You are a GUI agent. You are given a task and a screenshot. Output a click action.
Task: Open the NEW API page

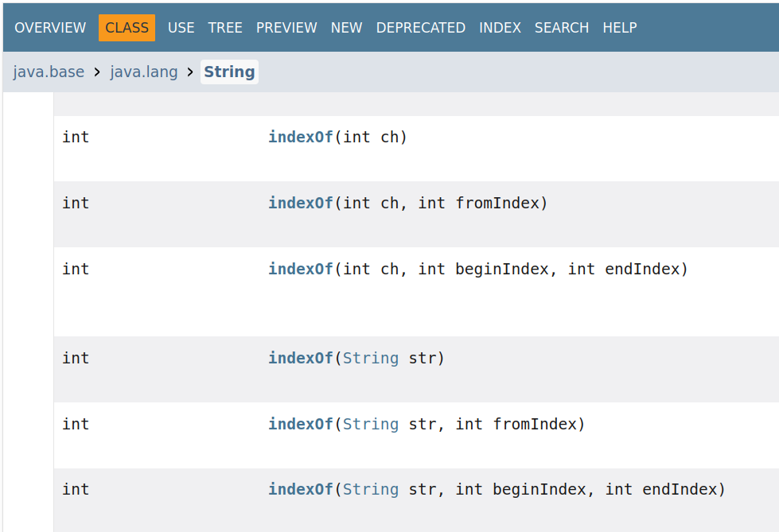(346, 28)
